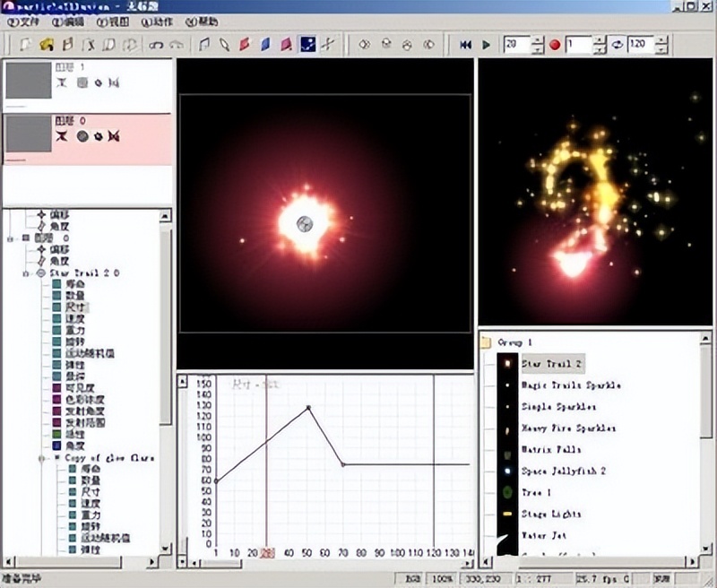Open the 文件 (File) menu
The height and width of the screenshot is (588, 717).
pyautogui.click(x=18, y=22)
